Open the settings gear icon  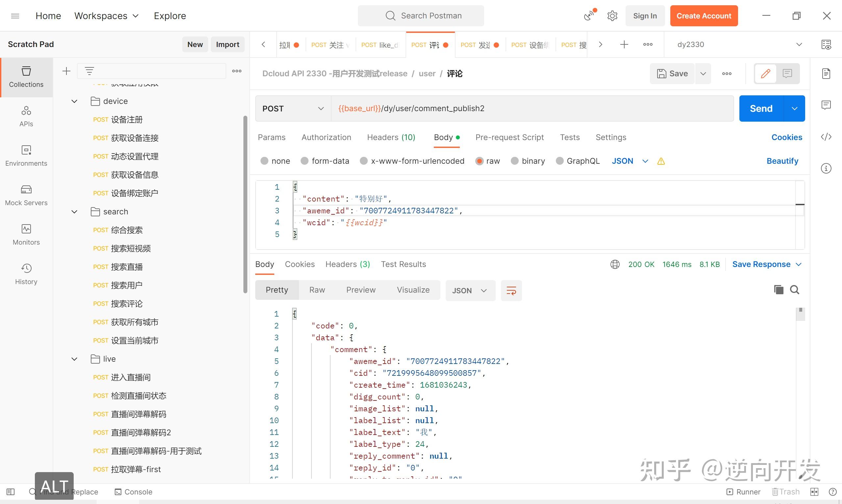[x=612, y=16]
